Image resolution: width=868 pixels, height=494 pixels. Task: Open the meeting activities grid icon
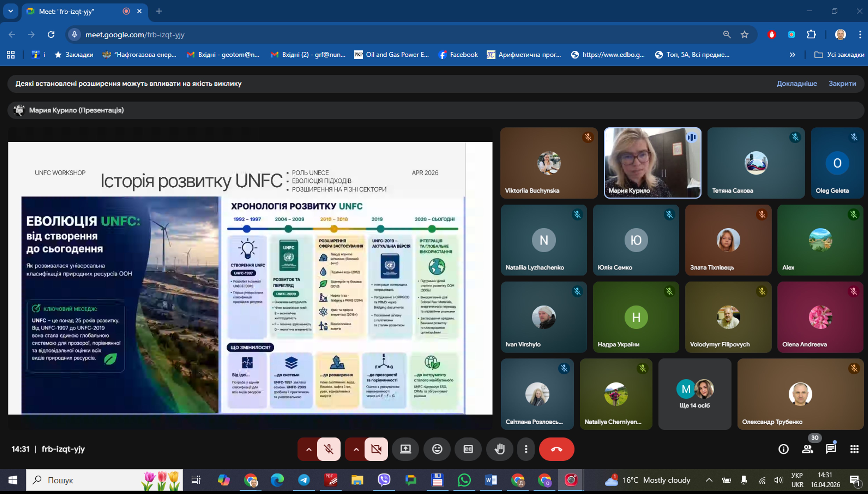[854, 449]
